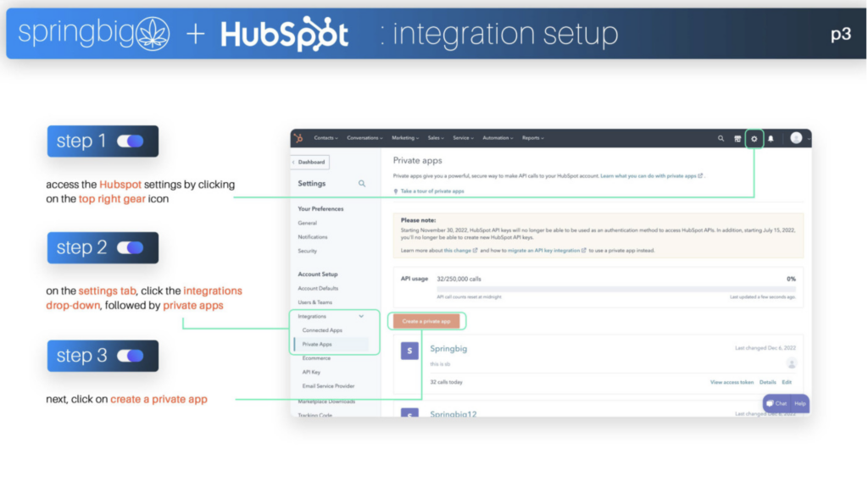Open the Service dropdown menu
Image resolution: width=868 pixels, height=487 pixels.
pyautogui.click(x=464, y=138)
